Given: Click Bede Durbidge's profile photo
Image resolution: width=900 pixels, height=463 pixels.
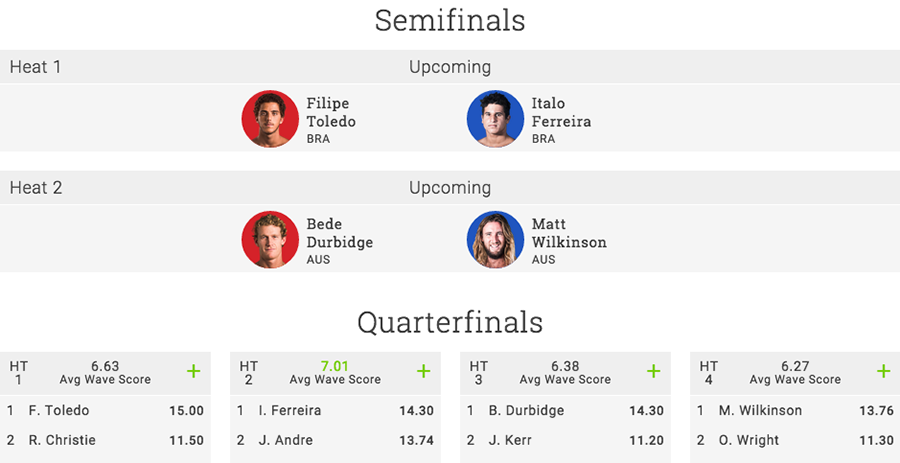Looking at the screenshot, I should click(x=270, y=239).
